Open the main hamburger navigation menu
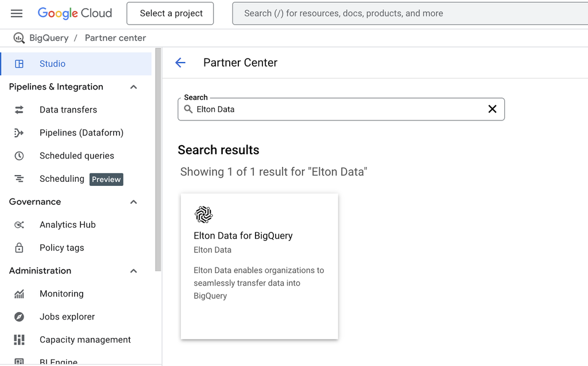Viewport: 588px width, 366px height. point(17,13)
